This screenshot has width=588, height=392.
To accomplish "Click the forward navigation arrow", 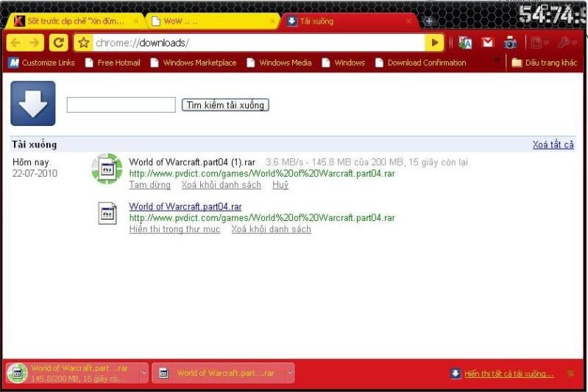I will pyautogui.click(x=35, y=43).
